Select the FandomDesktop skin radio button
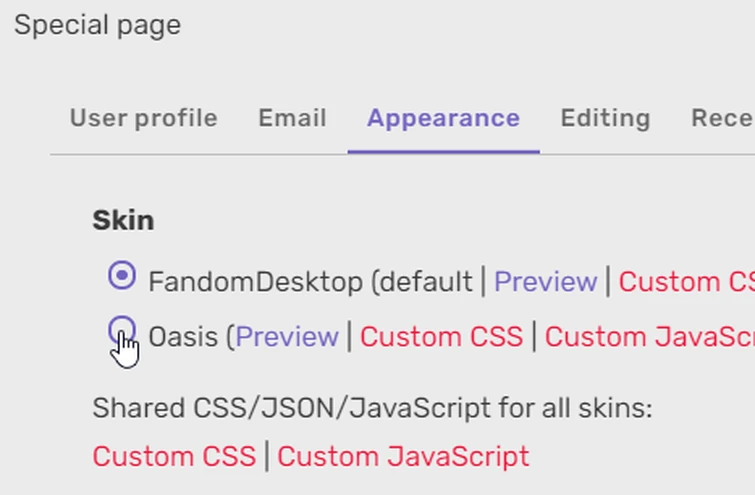The height and width of the screenshot is (495, 755). coord(122,276)
